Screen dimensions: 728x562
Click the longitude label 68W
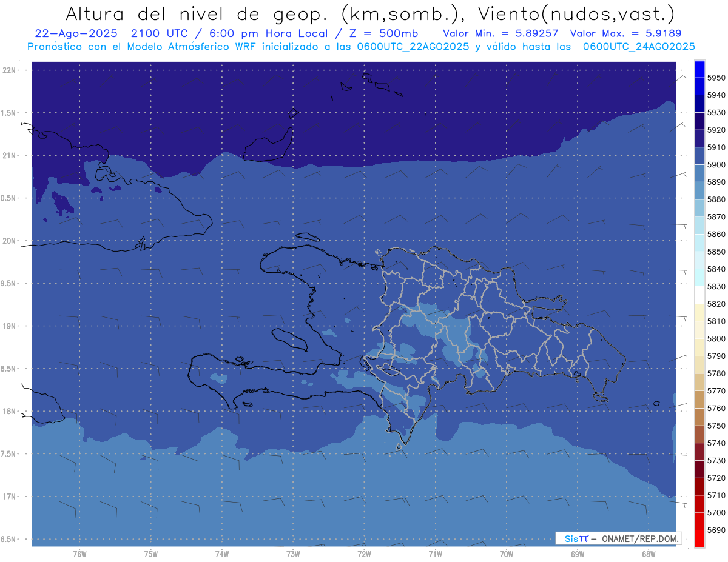tap(649, 554)
